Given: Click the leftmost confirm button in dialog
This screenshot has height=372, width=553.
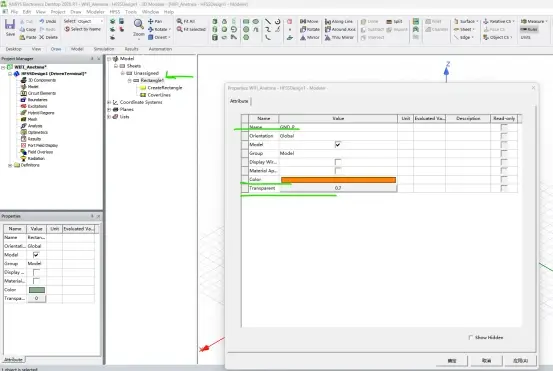Looking at the screenshot, I should [x=452, y=361].
